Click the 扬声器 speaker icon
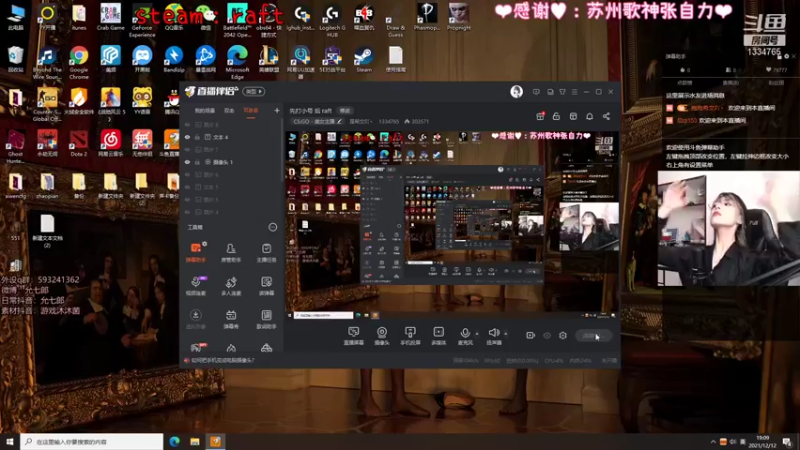The height and width of the screenshot is (450, 800). point(493,333)
